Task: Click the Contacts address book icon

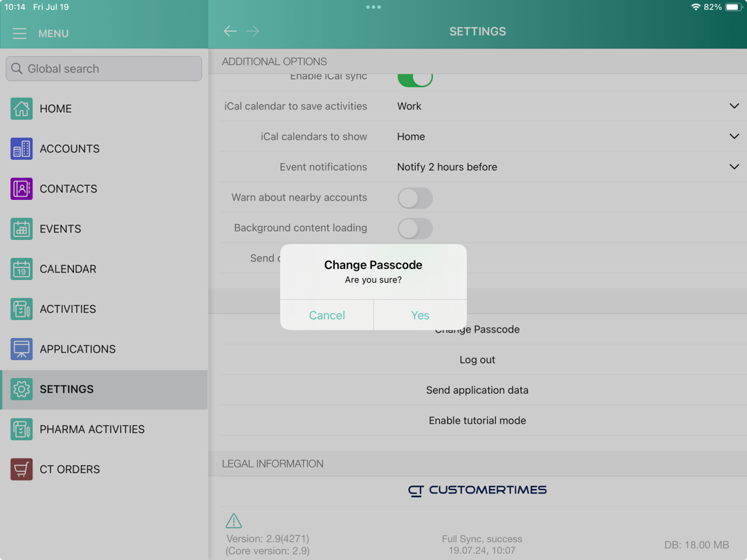Action: click(21, 189)
